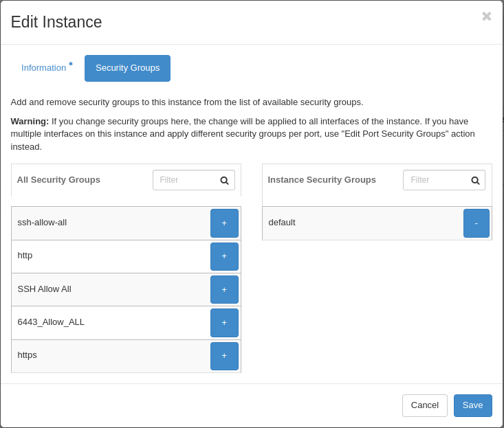Screen dimensions: 504x428
Task: Select the Security Groups tab
Action: click(127, 68)
